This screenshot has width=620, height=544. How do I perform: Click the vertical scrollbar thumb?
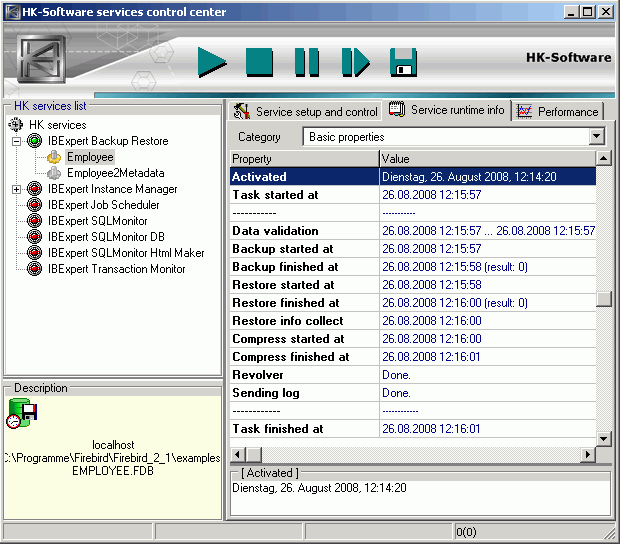click(x=603, y=299)
